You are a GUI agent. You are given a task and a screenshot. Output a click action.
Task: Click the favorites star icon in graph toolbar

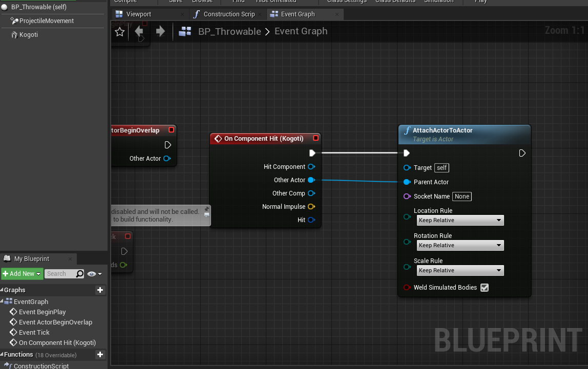point(120,32)
